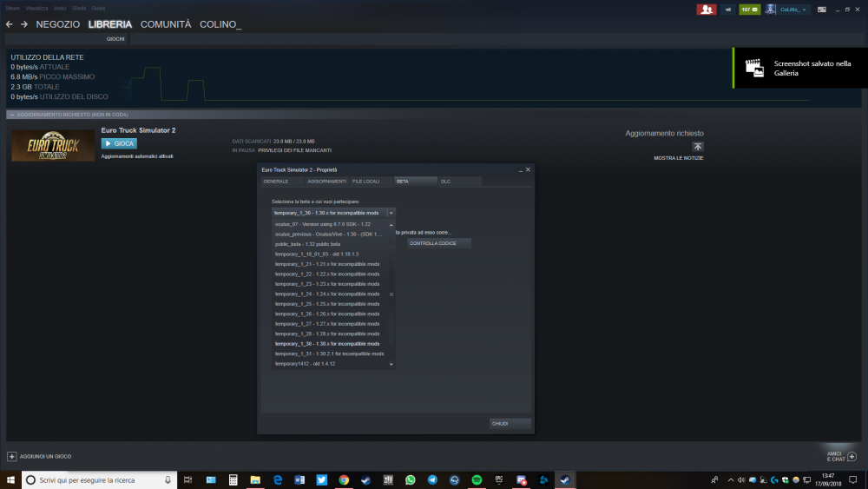
Task: Open the Amici menu
Action: (x=60, y=9)
